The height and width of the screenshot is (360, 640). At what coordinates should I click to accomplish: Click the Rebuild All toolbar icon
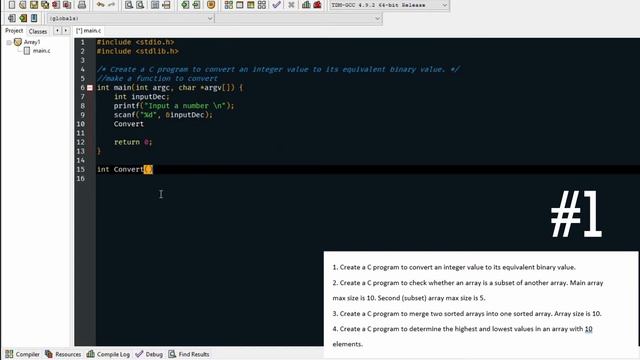262,5
